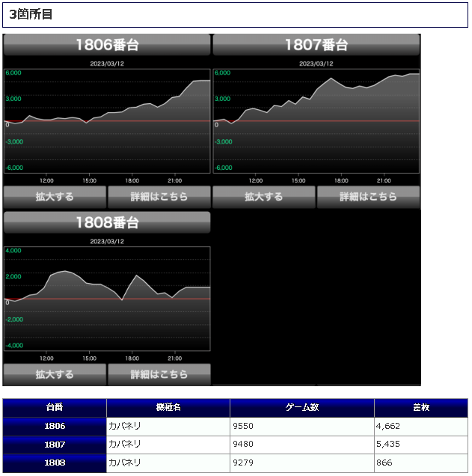Select row header 1808 in table
Viewport: 472px width, 476px height.
(55, 463)
